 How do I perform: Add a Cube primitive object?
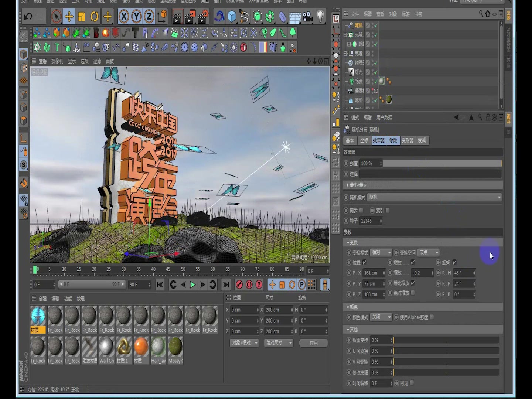point(232,16)
